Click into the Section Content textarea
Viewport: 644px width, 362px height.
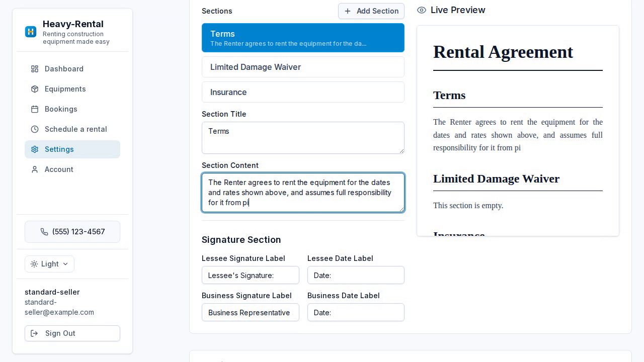pyautogui.click(x=303, y=193)
